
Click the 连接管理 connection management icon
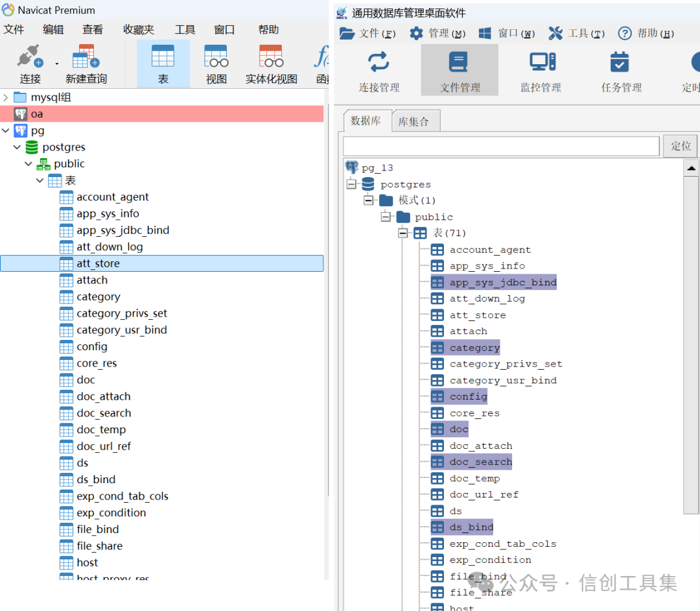click(x=379, y=62)
